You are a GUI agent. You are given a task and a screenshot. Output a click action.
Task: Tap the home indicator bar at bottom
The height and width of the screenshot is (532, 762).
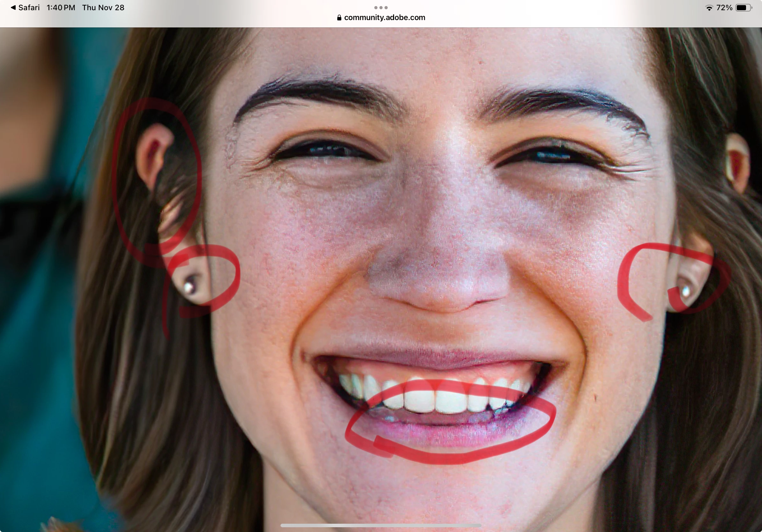(381, 525)
